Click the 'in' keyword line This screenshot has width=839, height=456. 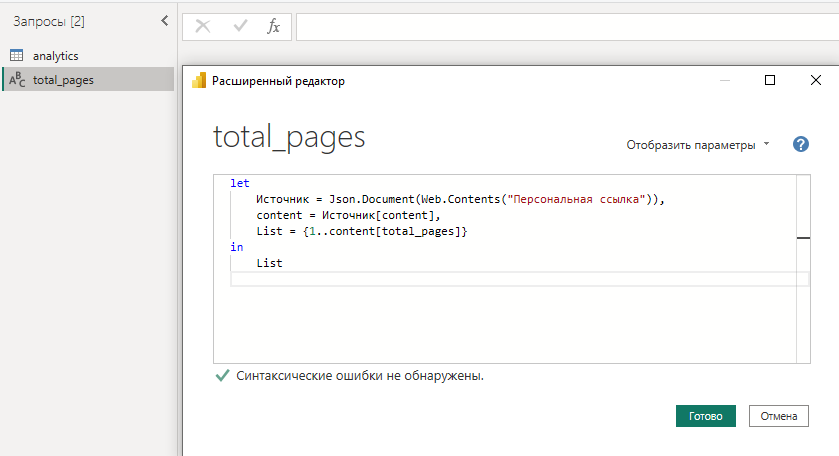pyautogui.click(x=237, y=247)
